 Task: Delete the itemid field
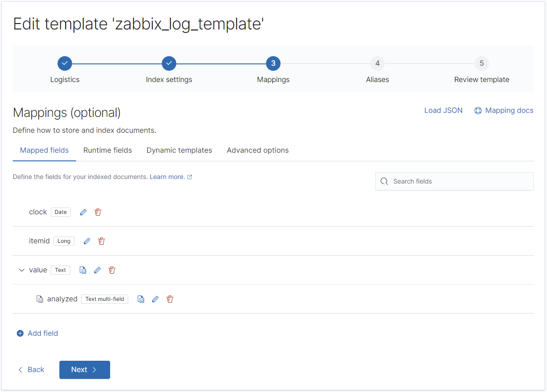pos(102,241)
